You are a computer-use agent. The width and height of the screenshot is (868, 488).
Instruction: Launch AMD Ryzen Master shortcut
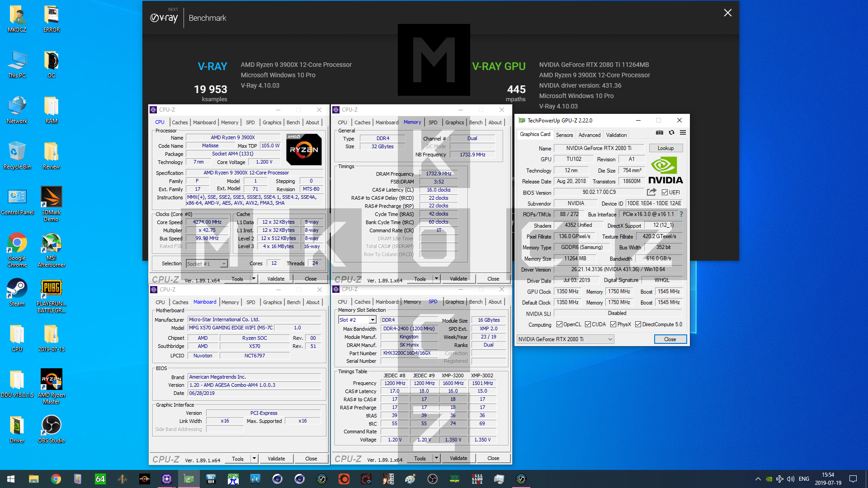52,387
